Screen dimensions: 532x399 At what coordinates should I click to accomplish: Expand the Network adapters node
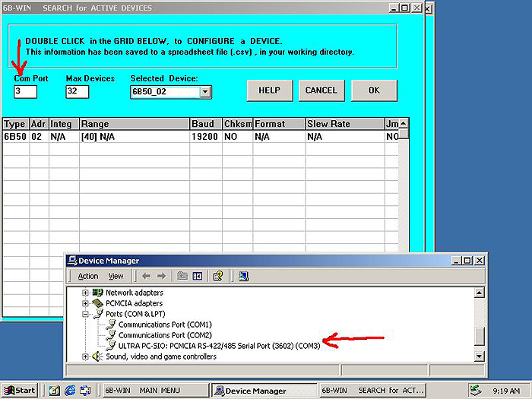pyautogui.click(x=85, y=293)
